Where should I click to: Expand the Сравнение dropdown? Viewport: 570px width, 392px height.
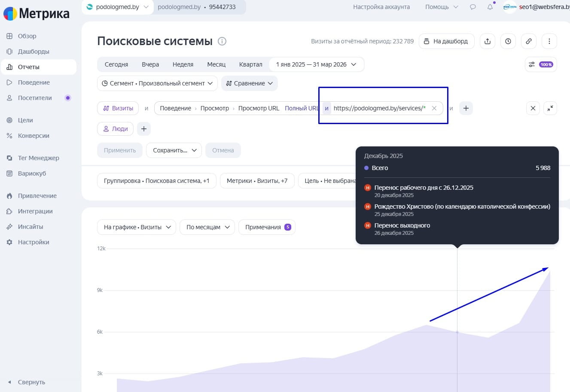(250, 83)
